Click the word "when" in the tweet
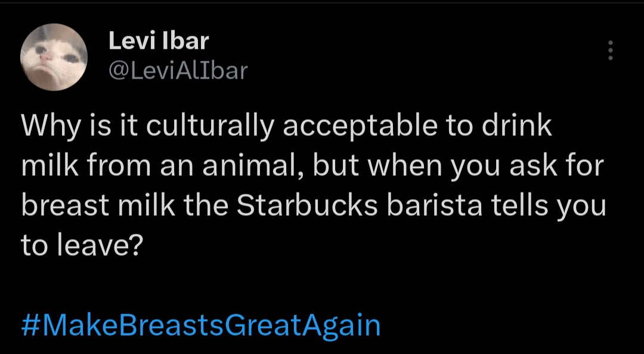This screenshot has height=354, width=644. [x=407, y=166]
